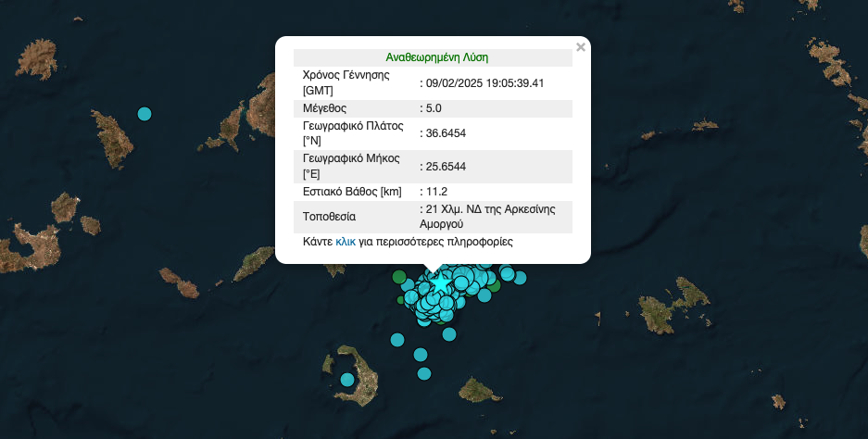Select the green marker on cluster's left edge

coord(399,277)
